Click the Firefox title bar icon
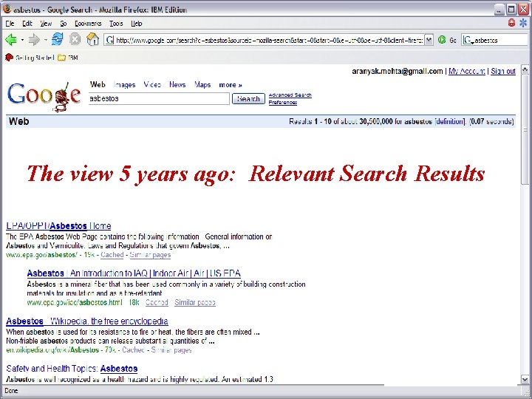The height and width of the screenshot is (399, 532). (7, 9)
